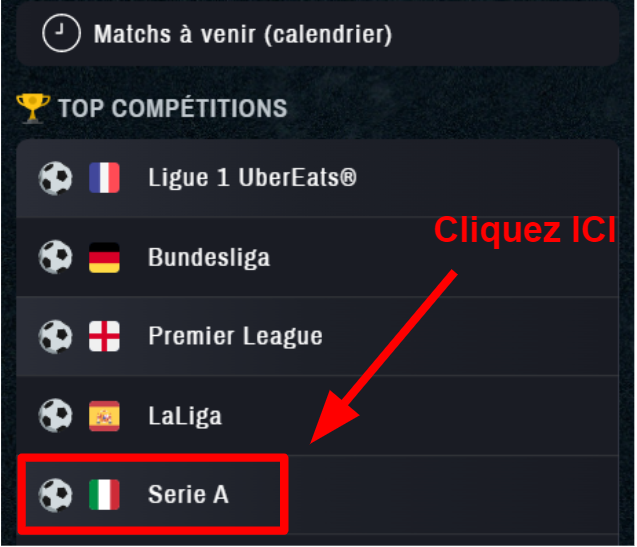The image size is (637, 547).
Task: Choose LaLiga from top competitions
Action: (x=185, y=415)
